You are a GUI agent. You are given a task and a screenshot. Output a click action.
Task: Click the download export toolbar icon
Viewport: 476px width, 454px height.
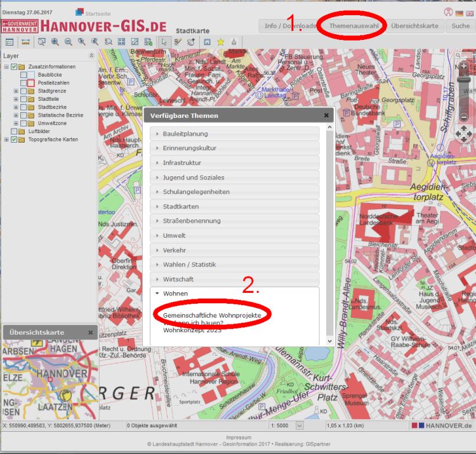(x=234, y=42)
